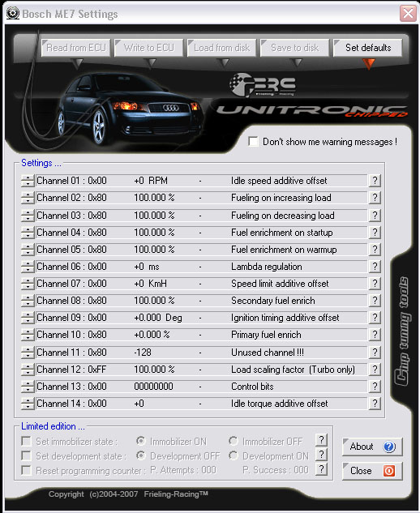
Task: Check the Set immobilizer state box
Action: (26, 442)
